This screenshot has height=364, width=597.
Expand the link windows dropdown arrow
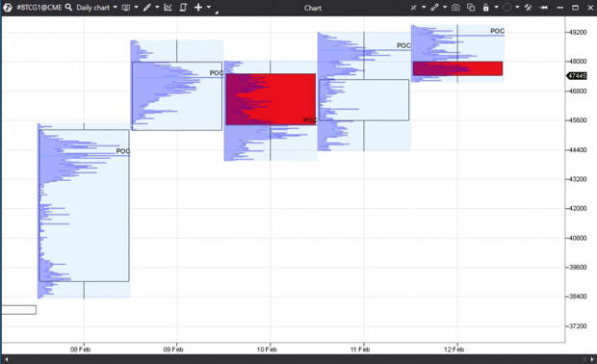445,7
